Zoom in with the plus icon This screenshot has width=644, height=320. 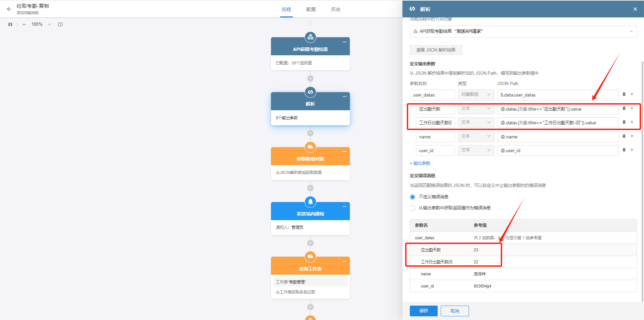(49, 24)
